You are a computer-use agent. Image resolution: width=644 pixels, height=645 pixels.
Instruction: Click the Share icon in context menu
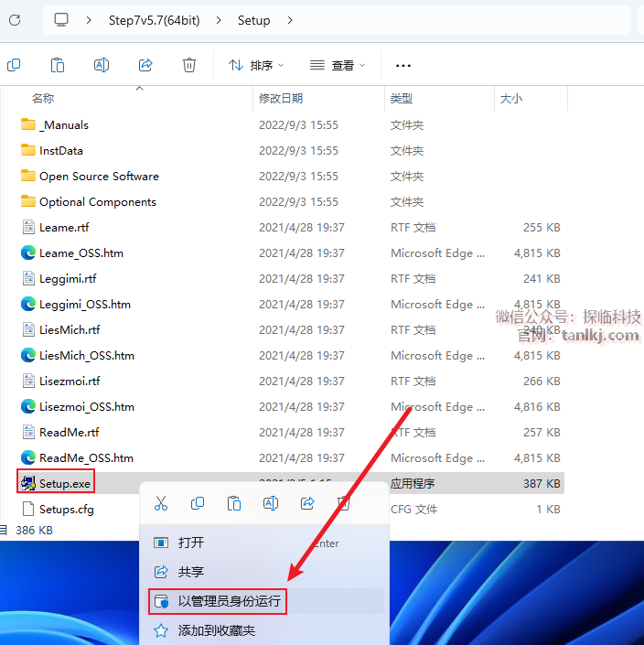point(307,503)
